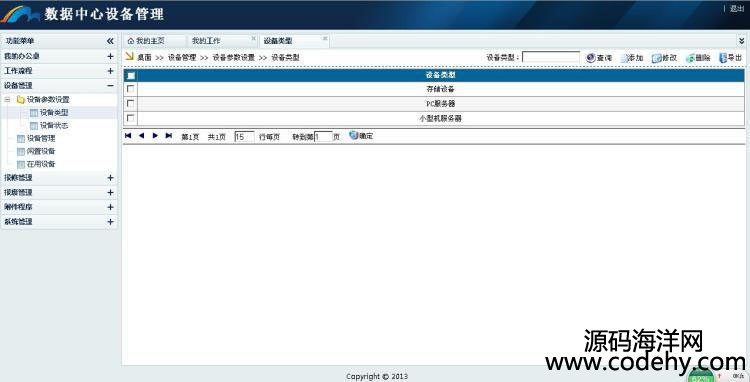Click the 退出 logout link
The width and height of the screenshot is (750, 382).
click(x=737, y=9)
